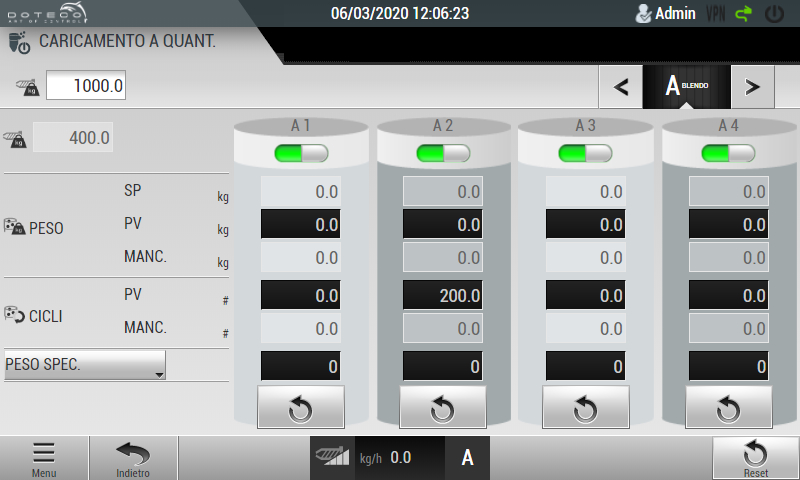Toggle the A1 hopper enable switch
800x480 pixels.
[x=301, y=153]
